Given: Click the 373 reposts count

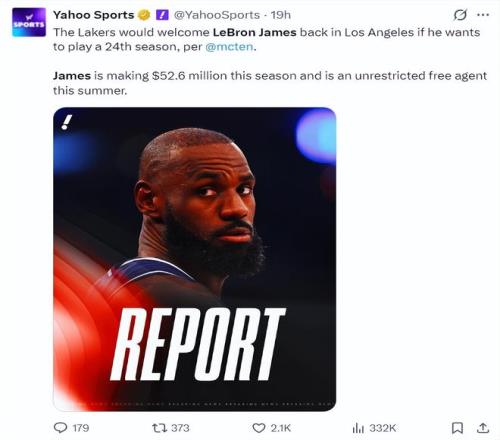Looking at the screenshot, I should (x=180, y=428).
